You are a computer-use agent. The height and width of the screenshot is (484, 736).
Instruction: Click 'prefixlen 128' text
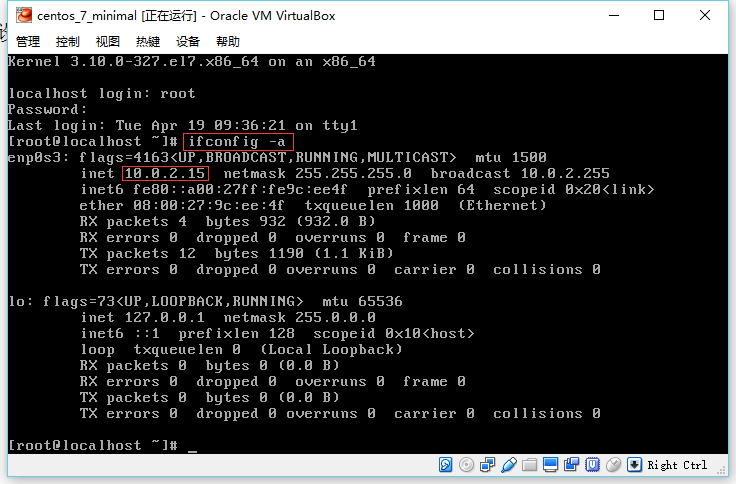pos(237,333)
